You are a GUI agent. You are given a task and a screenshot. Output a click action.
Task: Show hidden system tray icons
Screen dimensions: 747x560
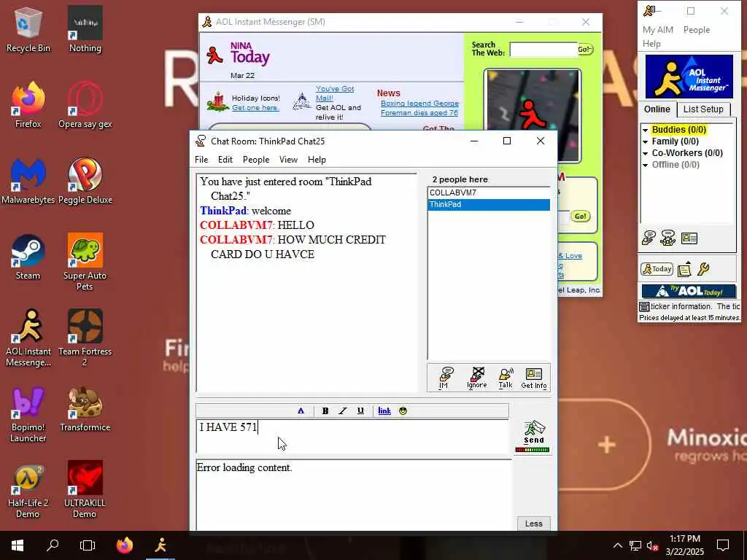617,545
